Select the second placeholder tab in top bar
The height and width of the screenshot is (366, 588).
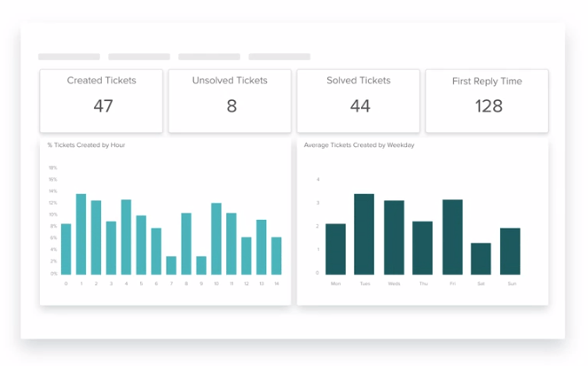(139, 57)
